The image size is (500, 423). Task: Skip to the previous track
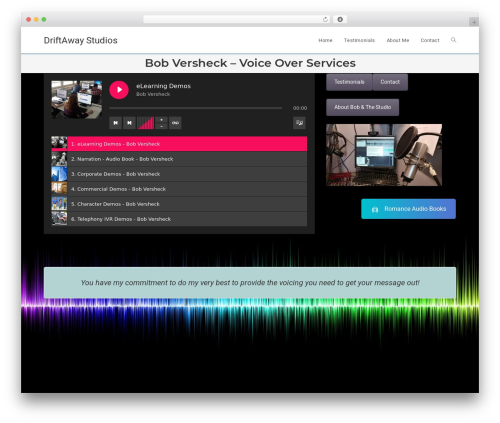115,123
